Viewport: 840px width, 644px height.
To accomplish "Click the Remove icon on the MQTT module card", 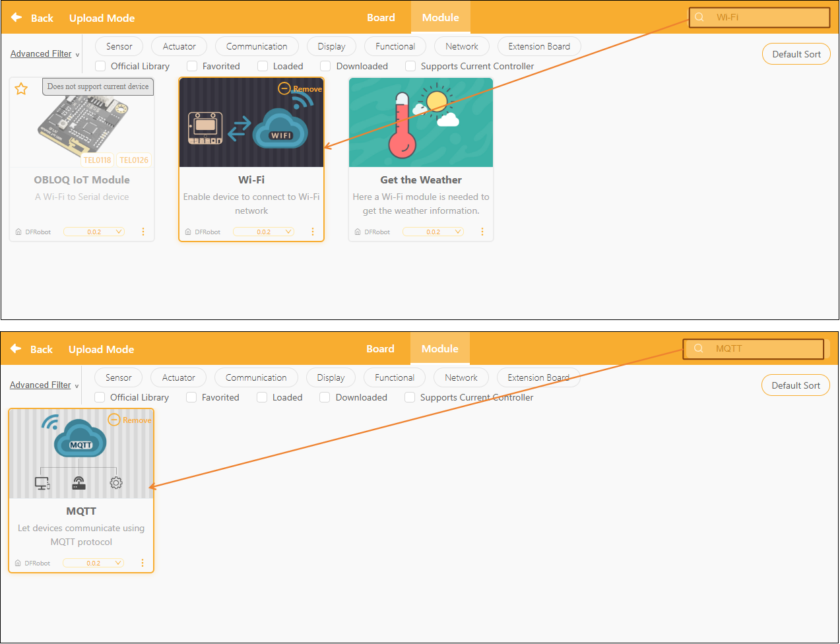I will tap(114, 420).
